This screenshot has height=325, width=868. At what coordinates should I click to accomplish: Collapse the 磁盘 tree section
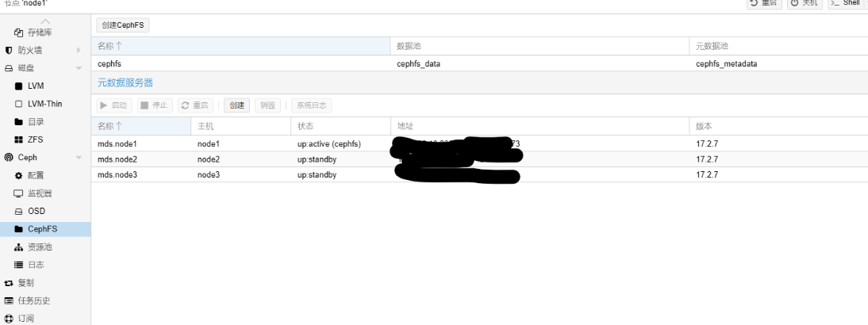coord(79,68)
